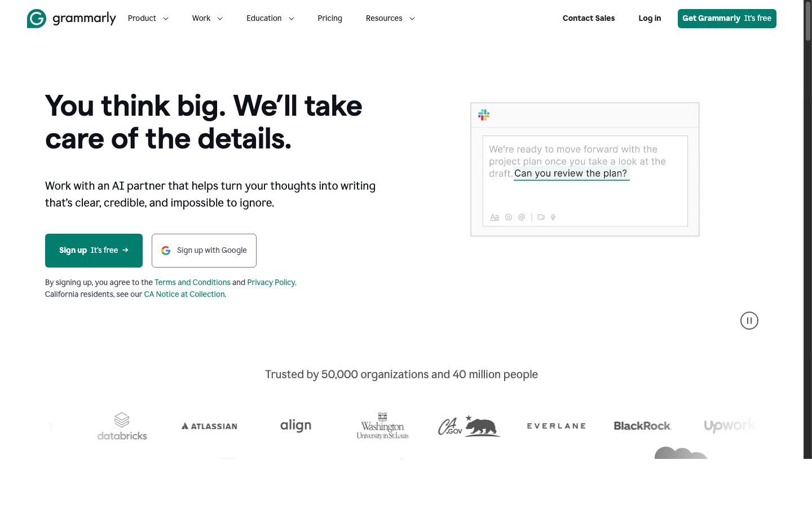This screenshot has width=812, height=508.
Task: Open the text formatting Aa icon
Action: pyautogui.click(x=495, y=217)
